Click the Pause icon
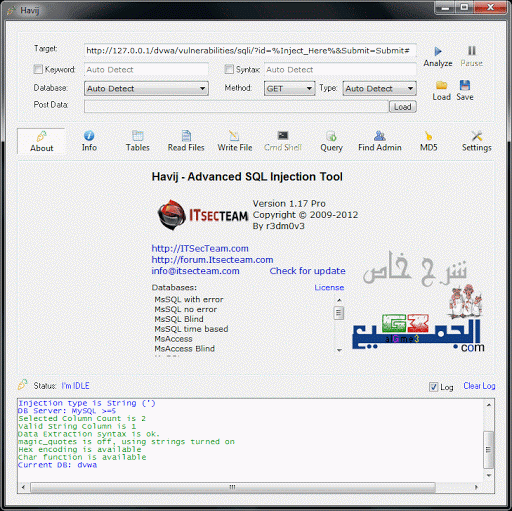The width and height of the screenshot is (512, 511). [472, 51]
